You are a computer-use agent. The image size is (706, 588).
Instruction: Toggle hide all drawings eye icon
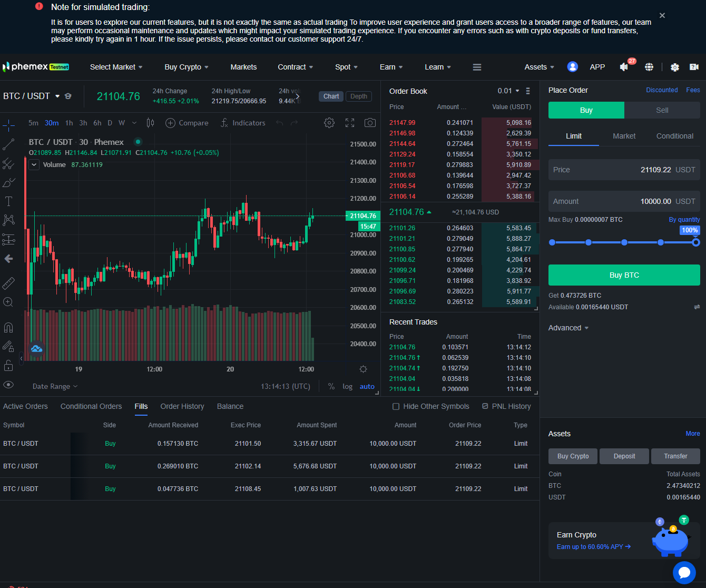point(8,385)
